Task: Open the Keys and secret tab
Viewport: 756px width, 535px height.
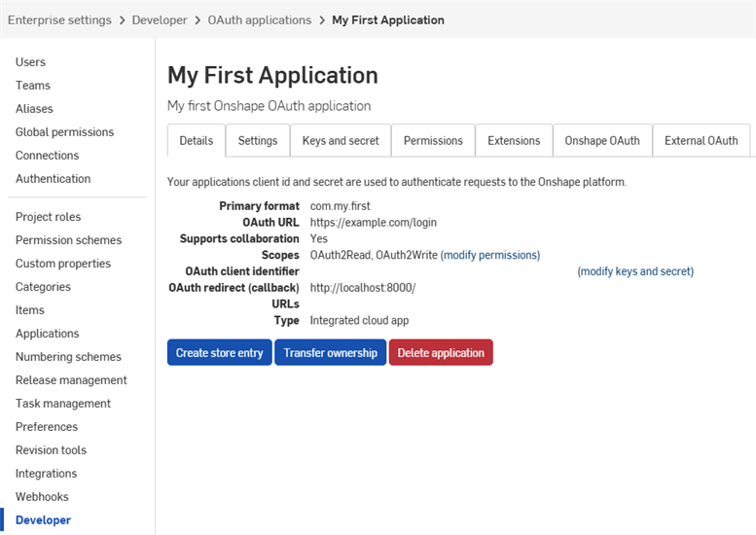Action: coord(341,141)
